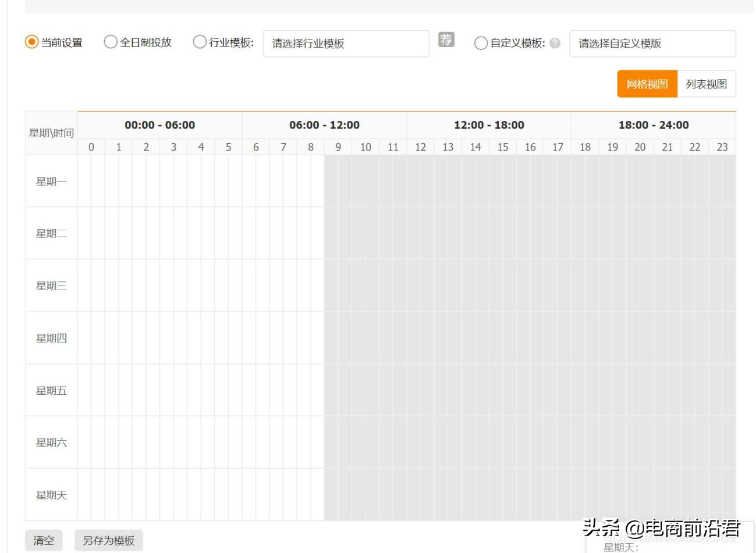756x553 pixels.
Task: Click the 清空 button
Action: point(44,540)
